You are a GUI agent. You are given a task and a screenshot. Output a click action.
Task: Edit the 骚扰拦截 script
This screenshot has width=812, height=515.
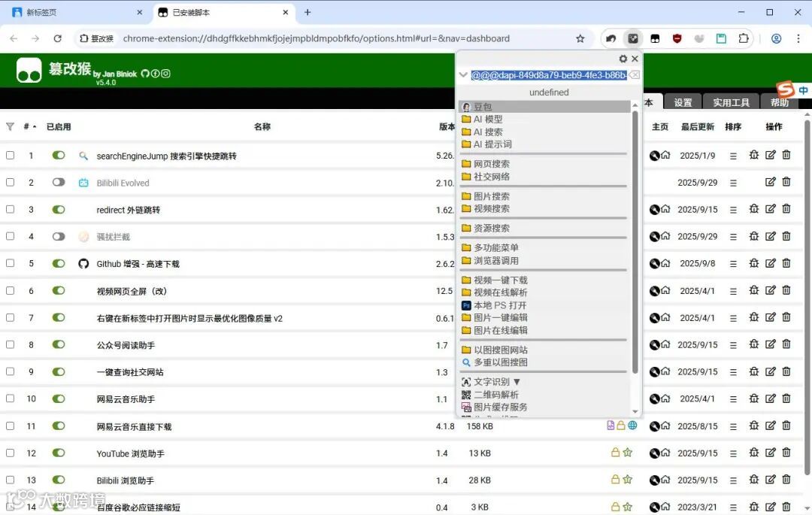tap(771, 236)
